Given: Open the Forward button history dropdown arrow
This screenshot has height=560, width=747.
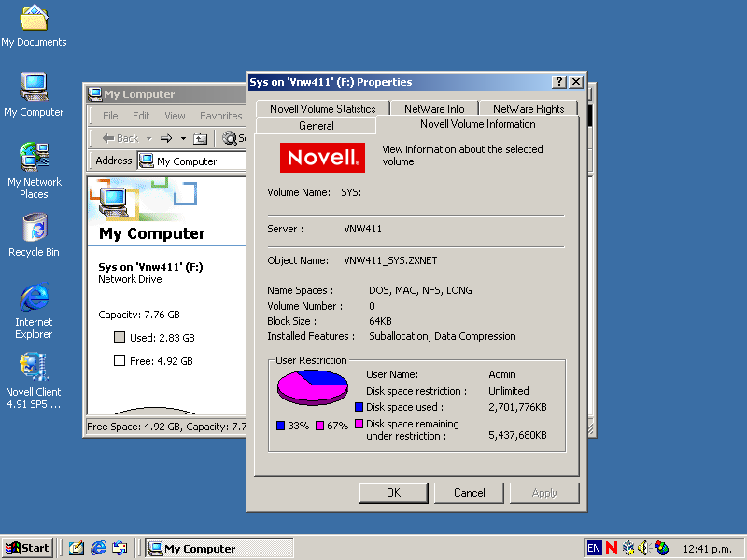Looking at the screenshot, I should pyautogui.click(x=183, y=138).
